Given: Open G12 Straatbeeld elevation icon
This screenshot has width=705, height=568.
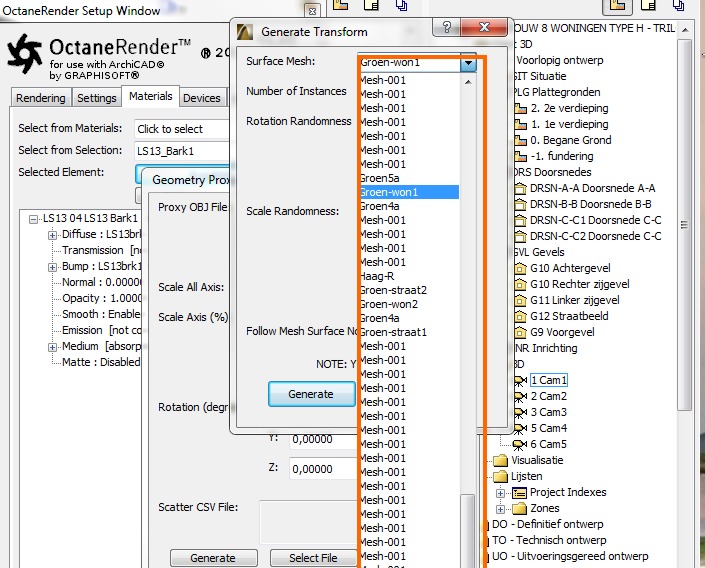Looking at the screenshot, I should click(x=520, y=316).
